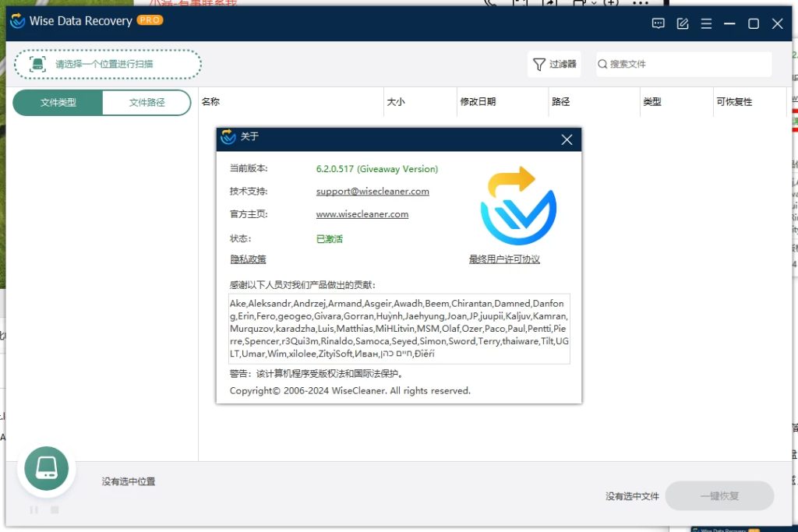Open the location selector for scanning
Viewport: 798px width, 532px height.
point(108,64)
